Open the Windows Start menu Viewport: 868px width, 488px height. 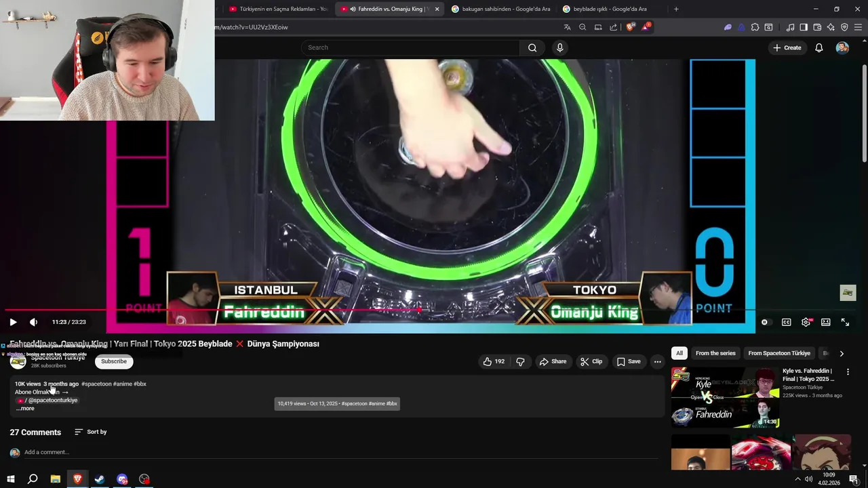coord(11,479)
